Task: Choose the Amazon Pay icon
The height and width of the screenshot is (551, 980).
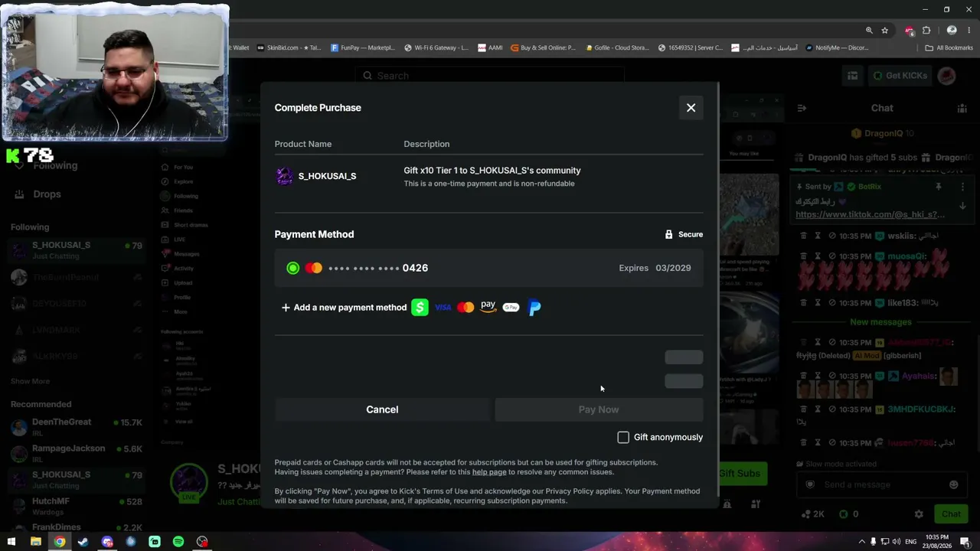Action: point(488,308)
